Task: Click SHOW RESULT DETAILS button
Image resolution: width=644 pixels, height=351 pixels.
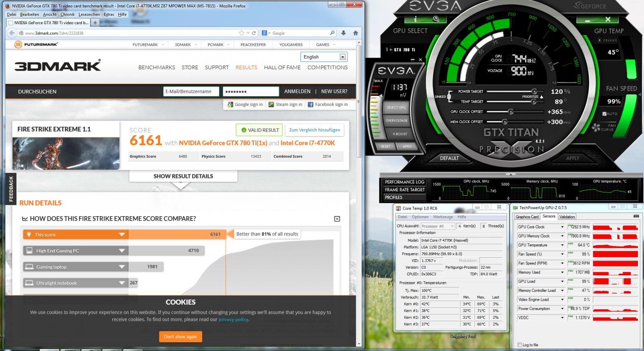Action: tap(183, 176)
